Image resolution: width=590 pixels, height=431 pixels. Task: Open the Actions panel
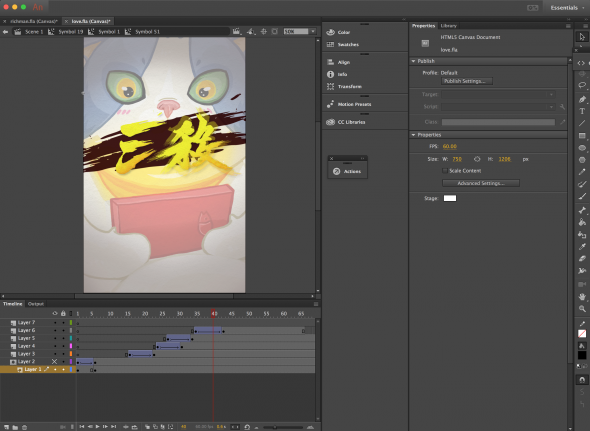point(347,171)
